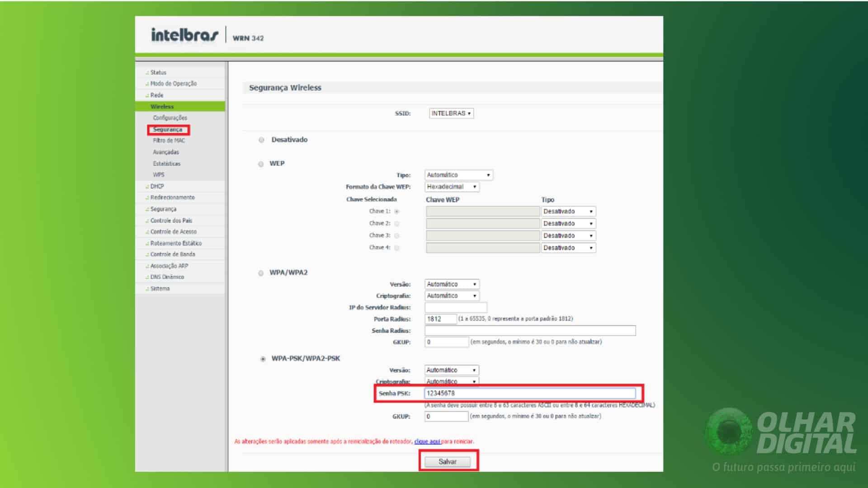
Task: Open Formato da Chave WEP dropdown
Action: pyautogui.click(x=452, y=187)
